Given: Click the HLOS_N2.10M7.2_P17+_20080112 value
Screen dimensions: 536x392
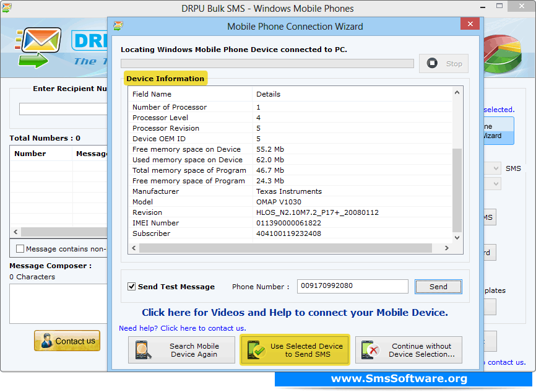Looking at the screenshot, I should 318,212.
